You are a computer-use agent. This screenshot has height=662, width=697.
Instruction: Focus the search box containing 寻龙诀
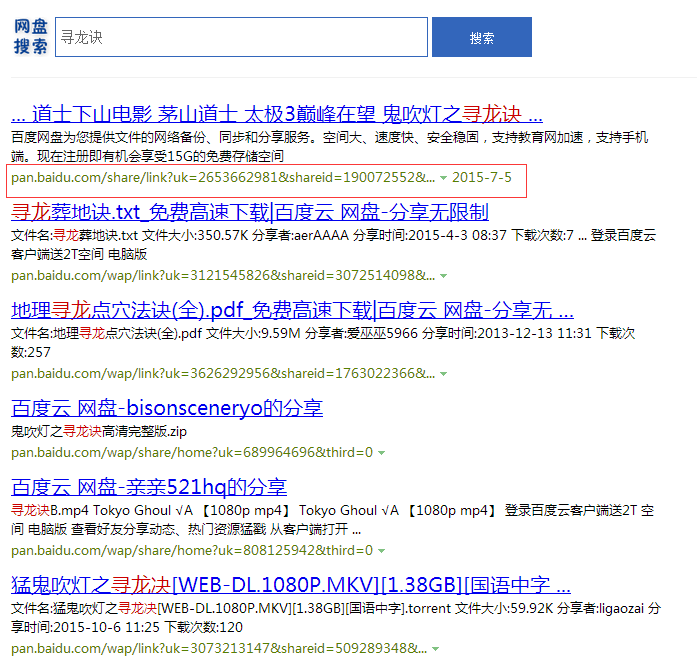pos(241,37)
